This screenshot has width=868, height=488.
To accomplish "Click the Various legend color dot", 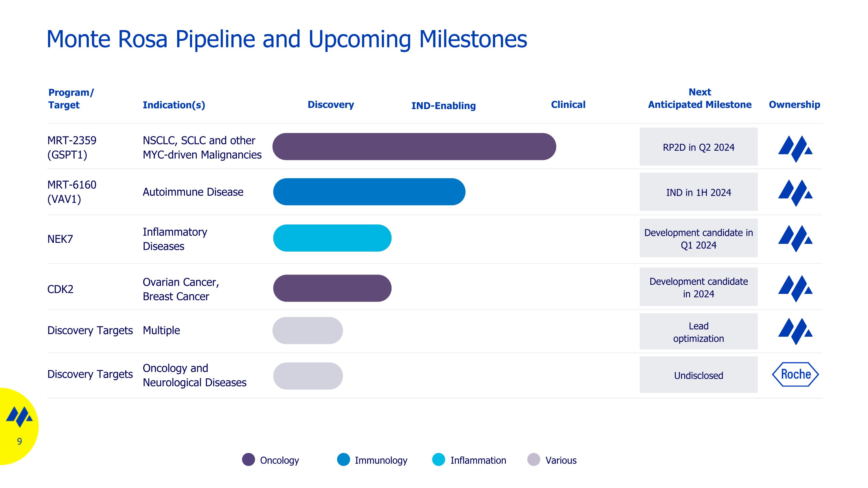I will [534, 460].
